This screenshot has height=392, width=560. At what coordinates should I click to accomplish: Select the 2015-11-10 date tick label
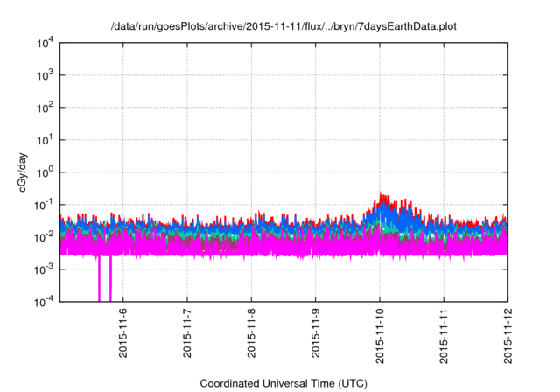(380, 336)
